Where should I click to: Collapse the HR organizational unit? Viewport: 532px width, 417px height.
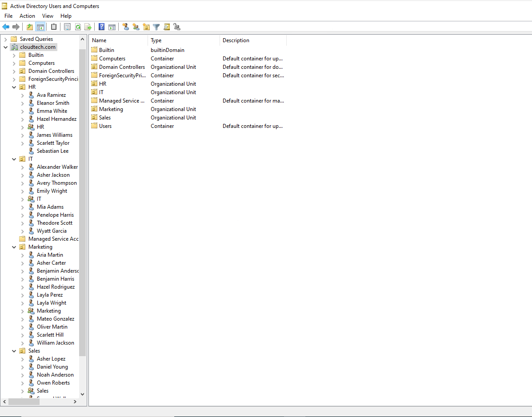click(x=14, y=87)
